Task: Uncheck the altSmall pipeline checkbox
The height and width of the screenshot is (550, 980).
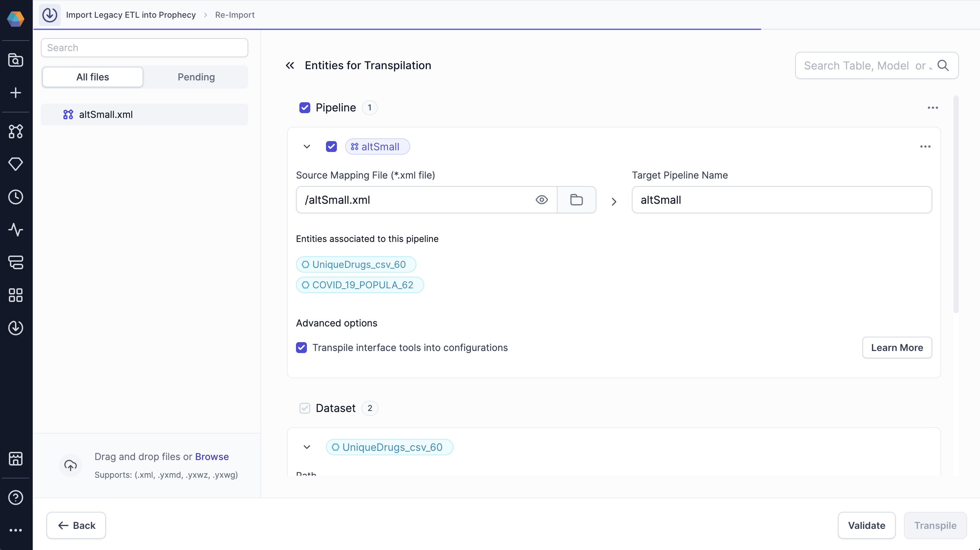Action: (x=331, y=146)
